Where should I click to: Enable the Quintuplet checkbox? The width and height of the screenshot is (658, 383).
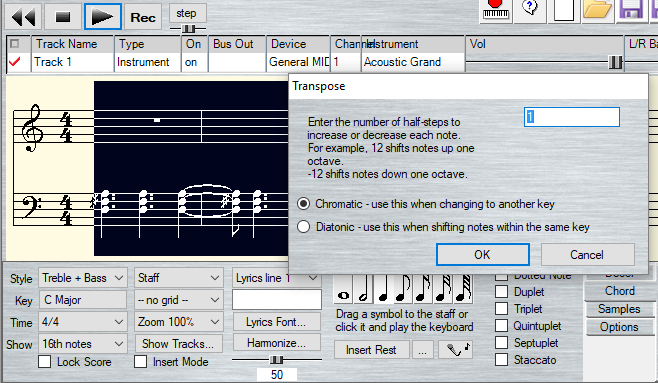point(501,326)
